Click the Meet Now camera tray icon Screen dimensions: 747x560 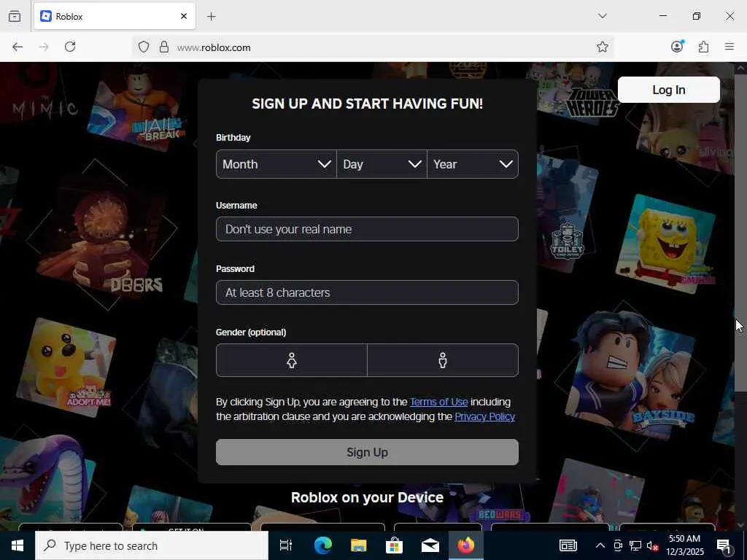point(618,545)
